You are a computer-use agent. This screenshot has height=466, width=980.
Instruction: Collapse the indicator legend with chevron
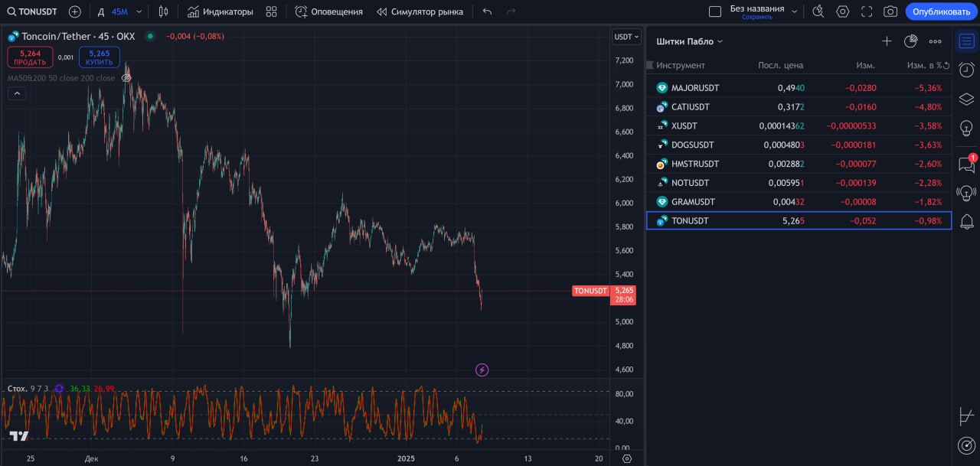17,93
